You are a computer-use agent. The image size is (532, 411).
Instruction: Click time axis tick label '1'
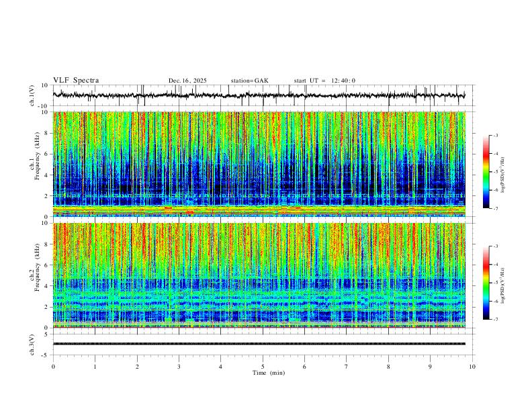95,367
